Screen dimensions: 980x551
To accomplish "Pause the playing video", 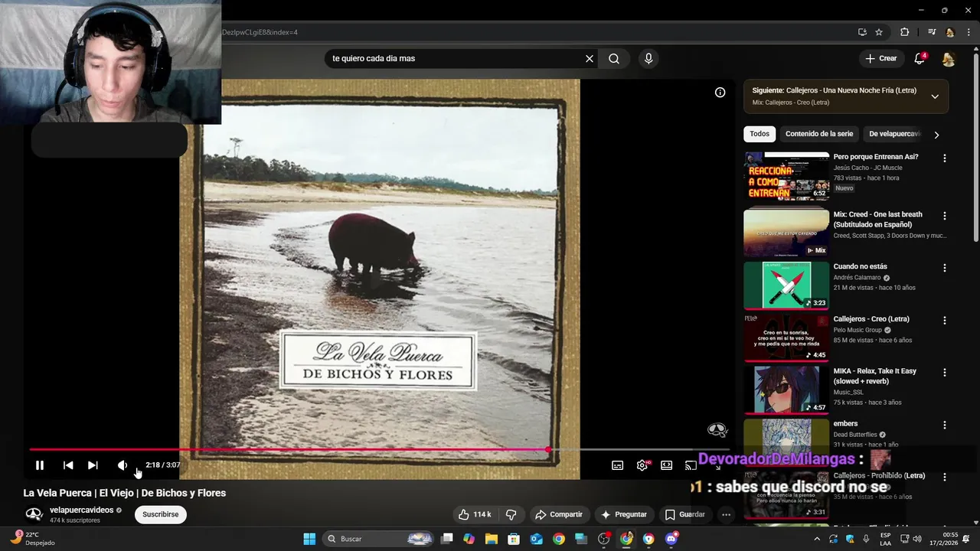I will [40, 465].
